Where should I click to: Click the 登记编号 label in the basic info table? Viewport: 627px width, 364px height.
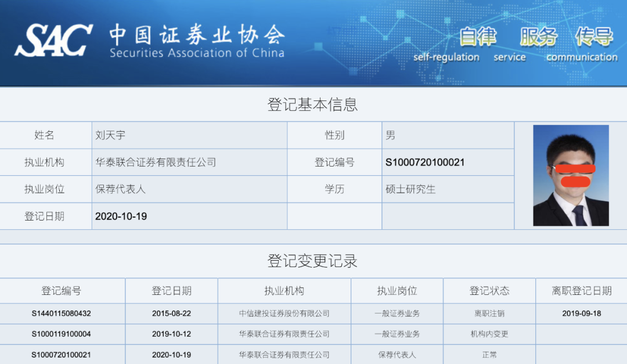point(334,163)
